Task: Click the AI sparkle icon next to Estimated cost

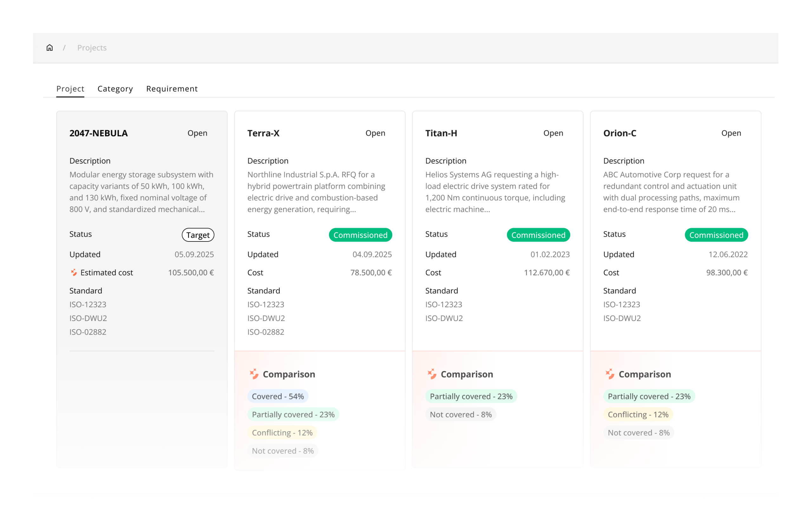Action: pos(74,273)
